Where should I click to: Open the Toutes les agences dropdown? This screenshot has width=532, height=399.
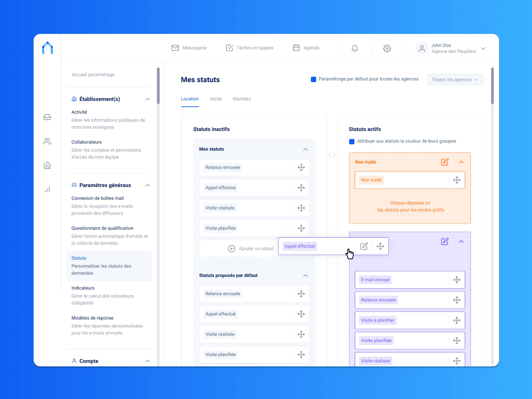tap(455, 80)
